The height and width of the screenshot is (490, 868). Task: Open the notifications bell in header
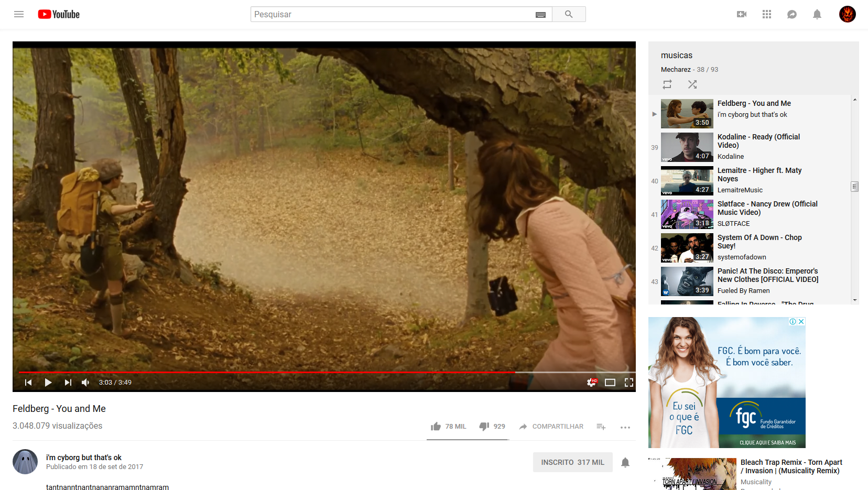(x=817, y=14)
